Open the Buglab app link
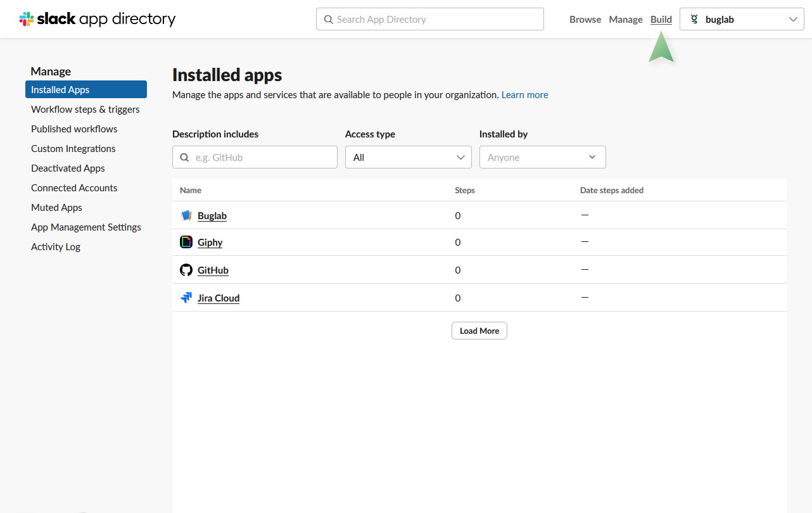Viewport: 812px width, 513px height. pyautogui.click(x=212, y=216)
